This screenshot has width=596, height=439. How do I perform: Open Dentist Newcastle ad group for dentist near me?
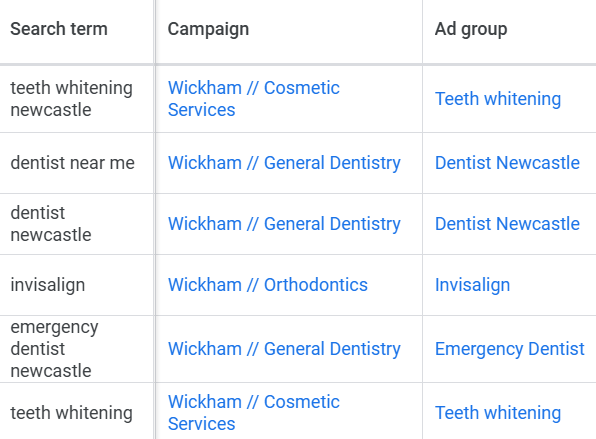507,163
